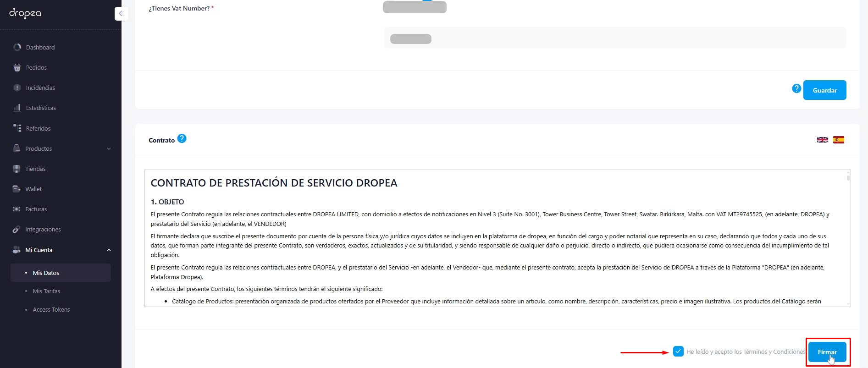Collapse the sidebar with the chevron button
This screenshot has width=868, height=368.
click(x=121, y=14)
